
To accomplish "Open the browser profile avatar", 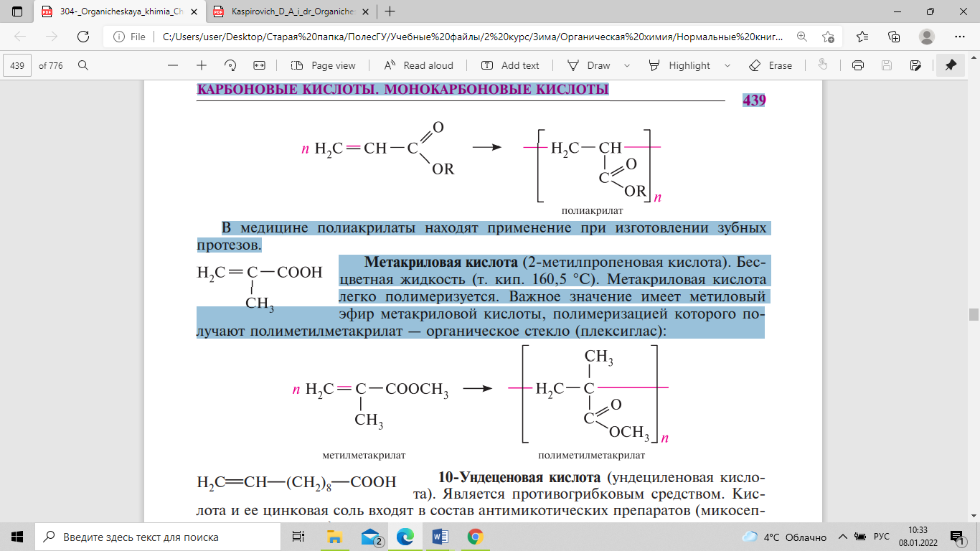I will click(927, 37).
